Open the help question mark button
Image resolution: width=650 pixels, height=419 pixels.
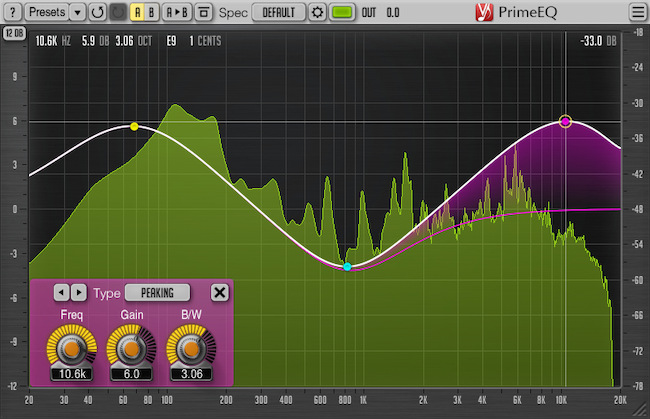[x=12, y=12]
